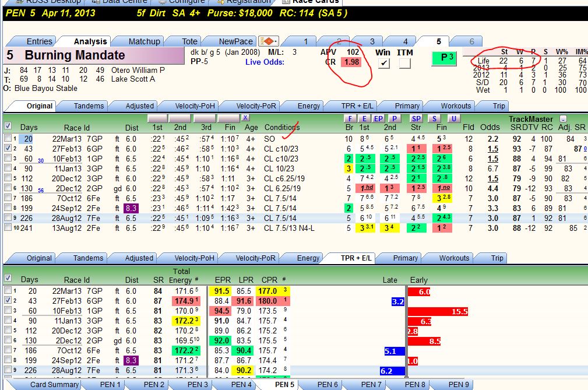The image size is (588, 390).
Task: Click the Total Energy column header
Action: point(181,276)
